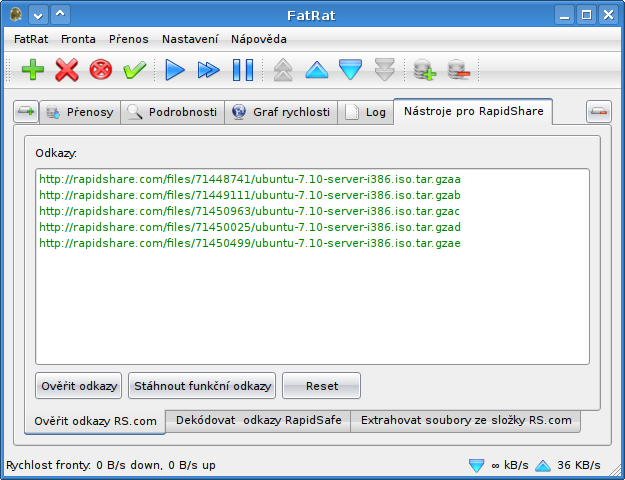The height and width of the screenshot is (480, 625).
Task: Click the blue play resume transfer icon
Action: [x=175, y=70]
